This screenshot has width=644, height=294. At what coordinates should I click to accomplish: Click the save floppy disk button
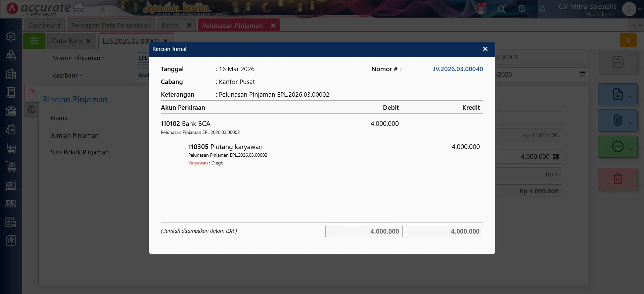617,62
